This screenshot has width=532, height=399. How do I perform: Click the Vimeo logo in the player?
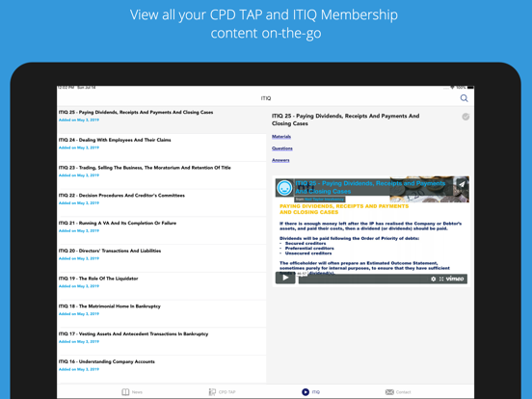(x=455, y=279)
